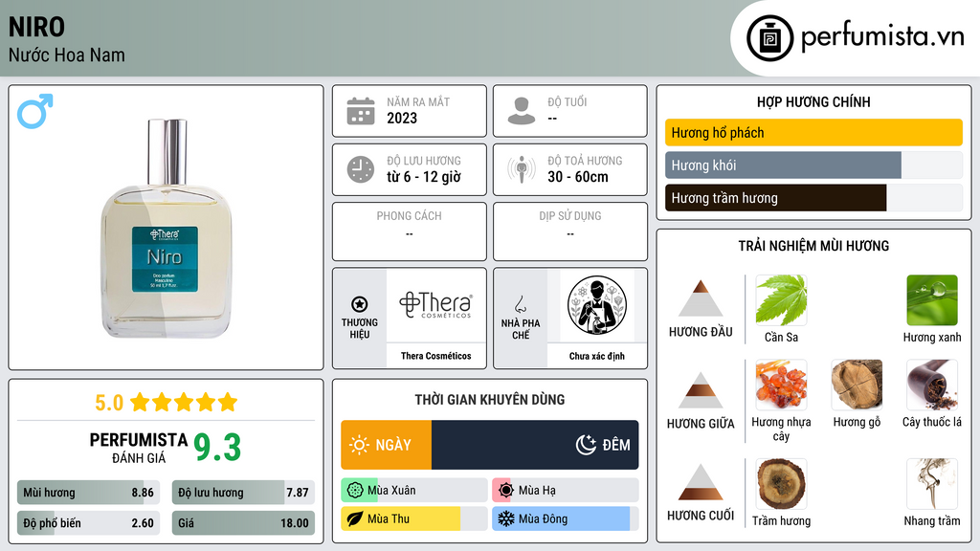Screen dimensions: 980x551
Task: Click the sillage value 30 - 60cm
Action: 578,177
